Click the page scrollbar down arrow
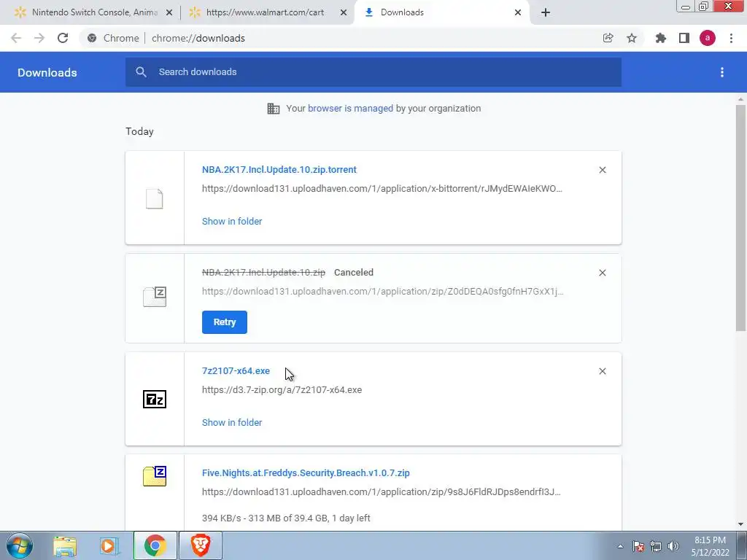The height and width of the screenshot is (560, 747). [740, 524]
